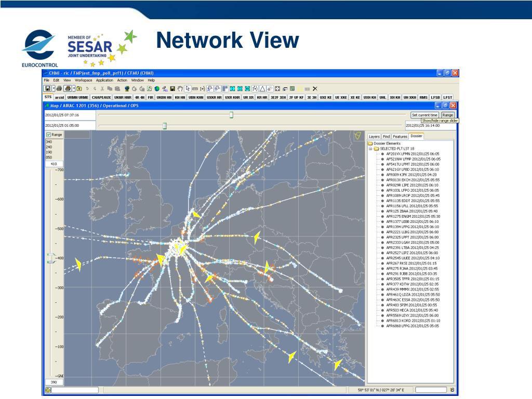
Task: Open the Application menu
Action: pos(104,81)
